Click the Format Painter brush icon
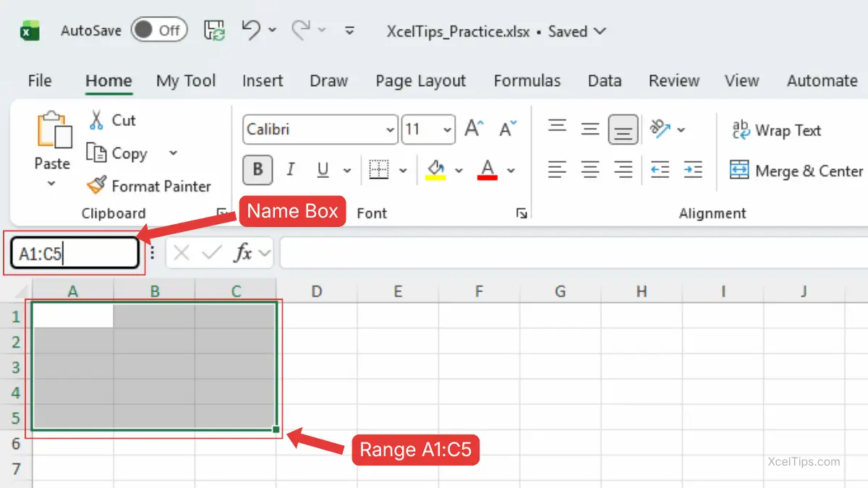Viewport: 868px width, 488px height. 96,186
